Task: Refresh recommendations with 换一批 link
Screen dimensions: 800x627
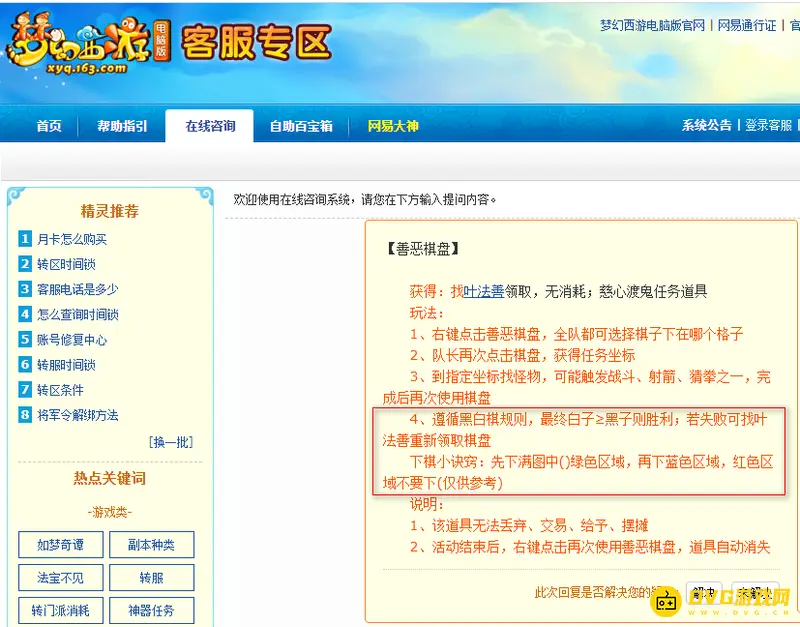Action: pos(171,442)
